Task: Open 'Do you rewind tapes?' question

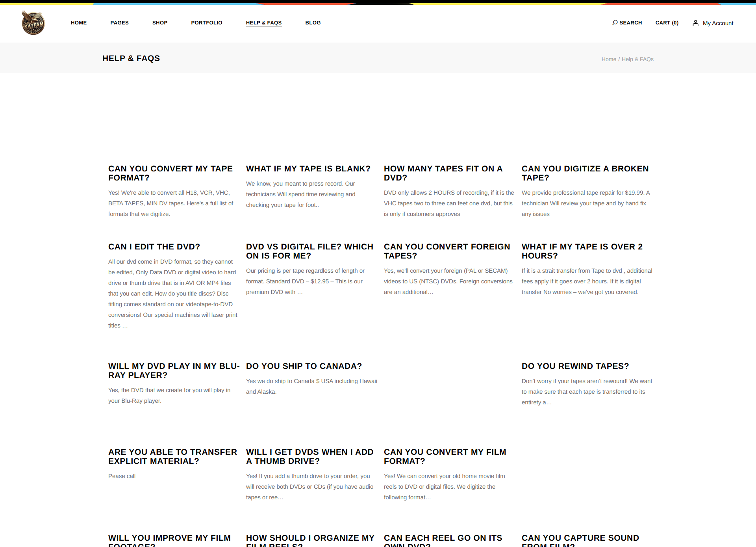Action: point(575,366)
